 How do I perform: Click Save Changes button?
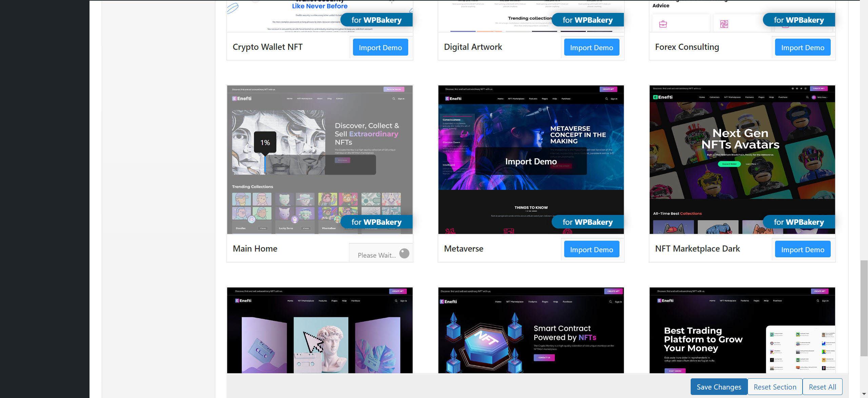pos(719,387)
